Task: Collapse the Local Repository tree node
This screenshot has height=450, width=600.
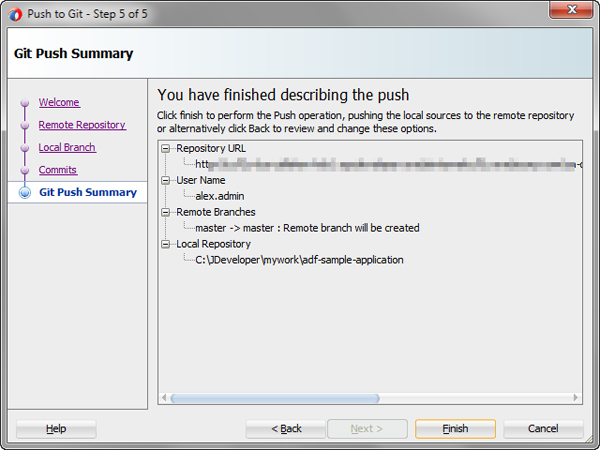Action: tap(166, 244)
